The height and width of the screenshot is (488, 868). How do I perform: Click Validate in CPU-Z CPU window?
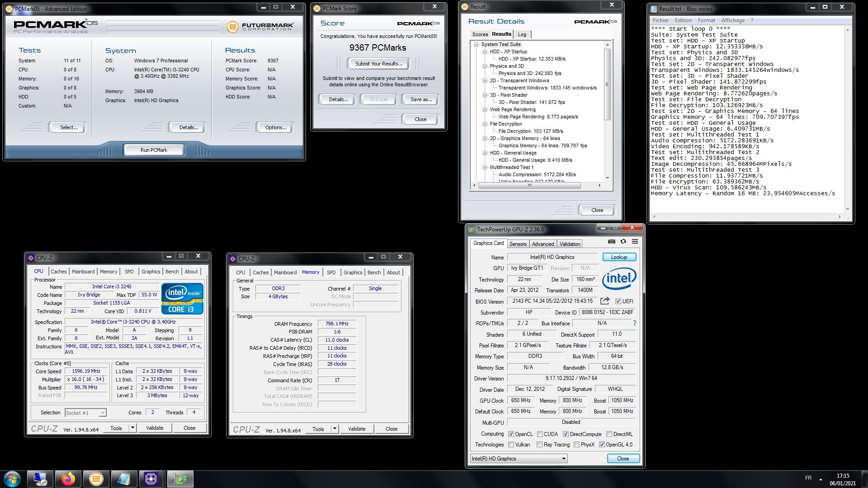click(155, 428)
